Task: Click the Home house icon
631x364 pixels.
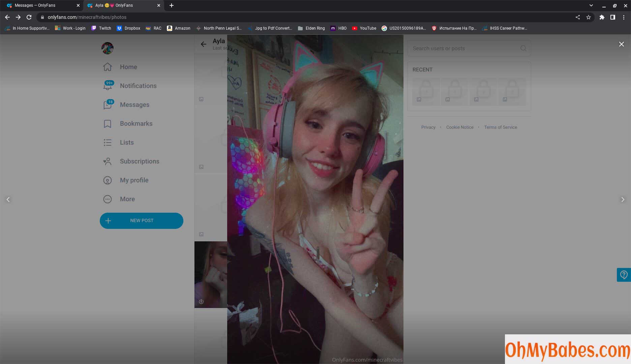Action: click(x=108, y=67)
